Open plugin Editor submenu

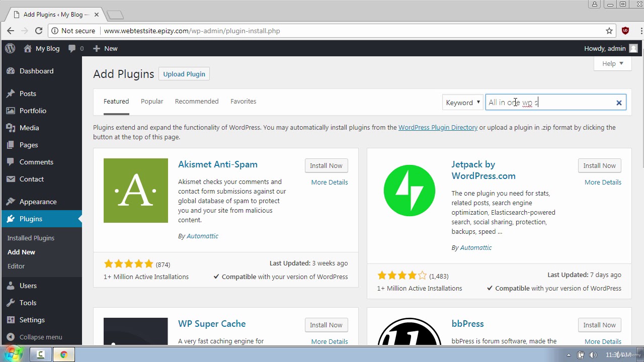16,266
